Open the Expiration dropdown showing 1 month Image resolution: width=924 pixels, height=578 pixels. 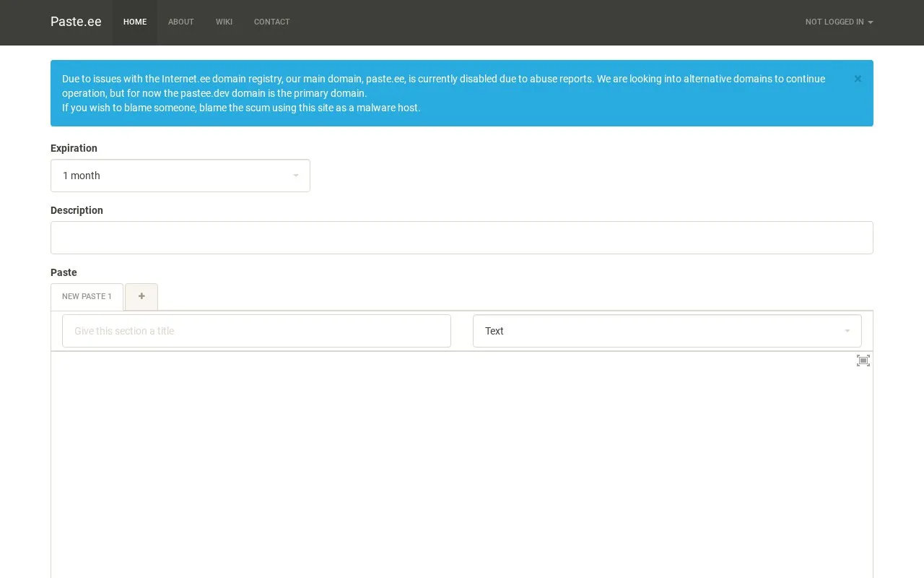pos(180,176)
